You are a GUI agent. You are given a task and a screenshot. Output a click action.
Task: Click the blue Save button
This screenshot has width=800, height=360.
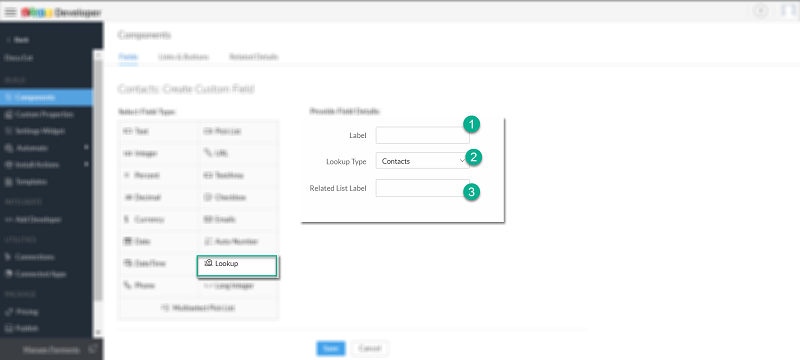(331, 348)
